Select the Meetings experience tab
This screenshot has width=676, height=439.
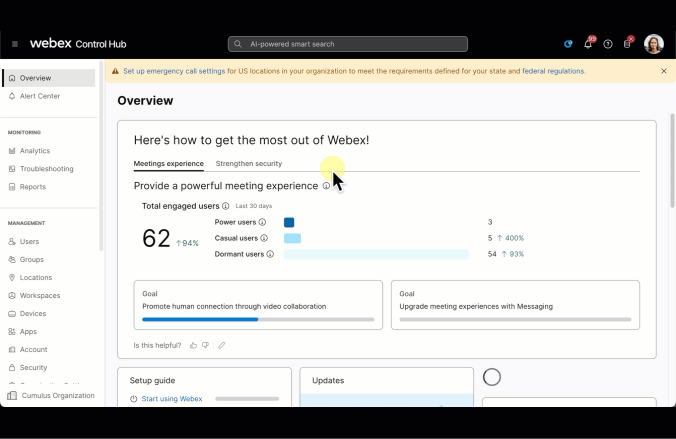click(x=168, y=163)
